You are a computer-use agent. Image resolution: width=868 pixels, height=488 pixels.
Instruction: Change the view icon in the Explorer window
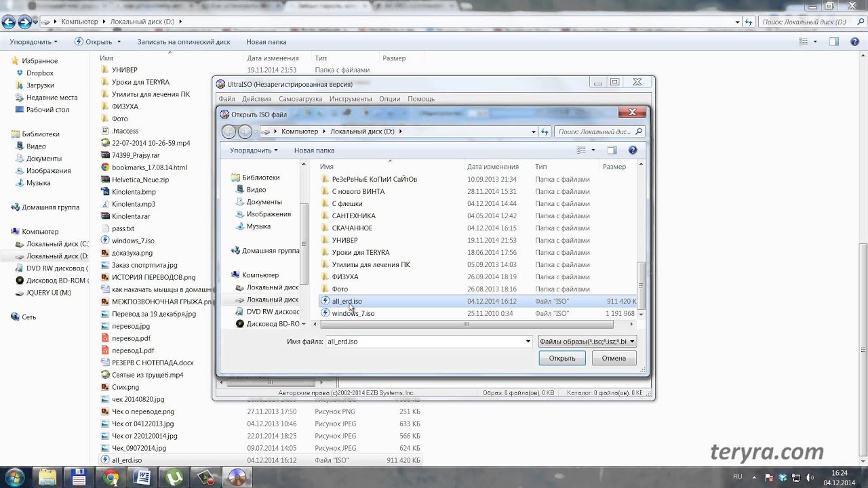[804, 41]
